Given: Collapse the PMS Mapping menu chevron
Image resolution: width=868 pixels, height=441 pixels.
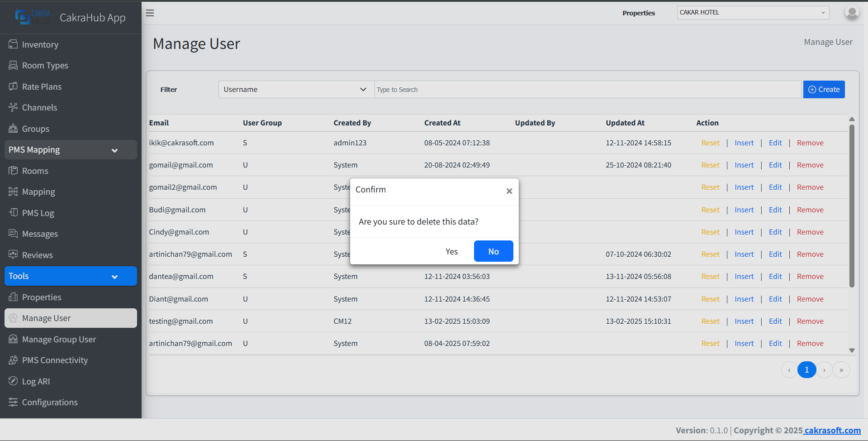Looking at the screenshot, I should click(x=114, y=150).
